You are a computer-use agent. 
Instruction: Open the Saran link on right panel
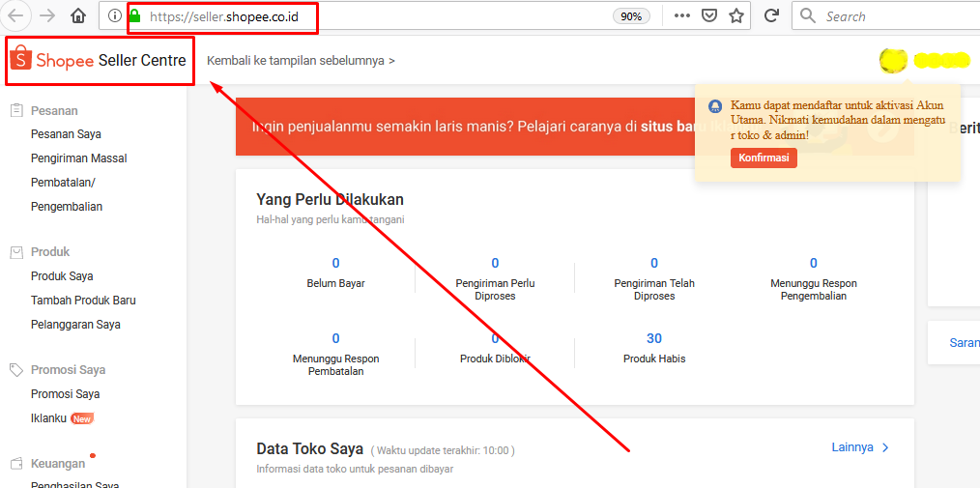[965, 342]
